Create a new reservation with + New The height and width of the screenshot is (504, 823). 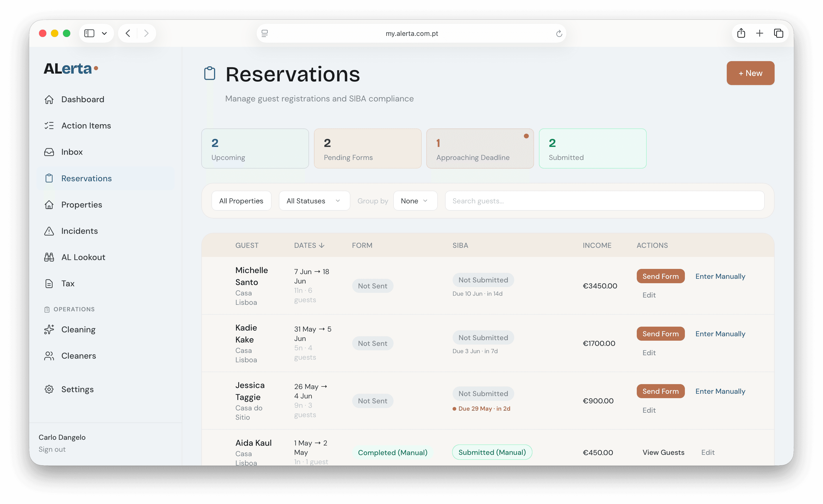click(750, 73)
